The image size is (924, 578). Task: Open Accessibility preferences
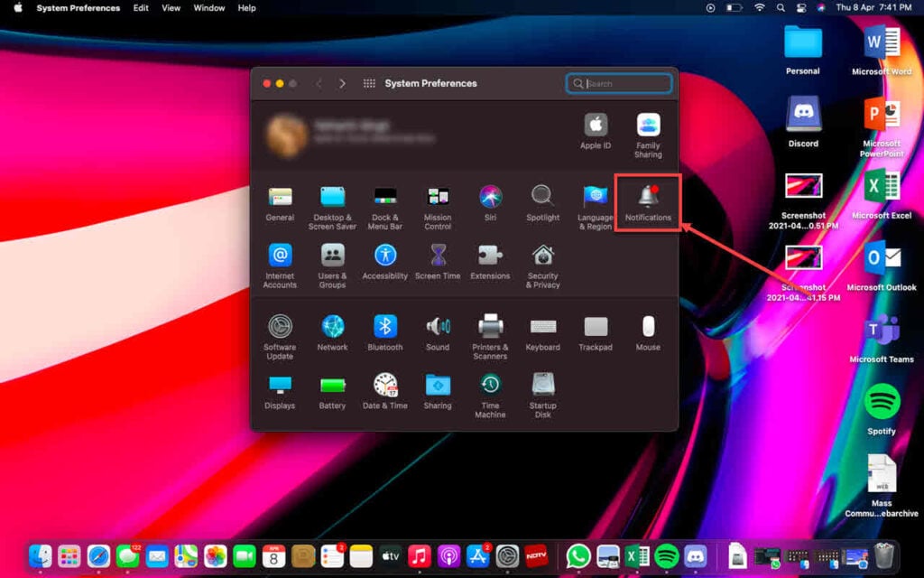(384, 262)
